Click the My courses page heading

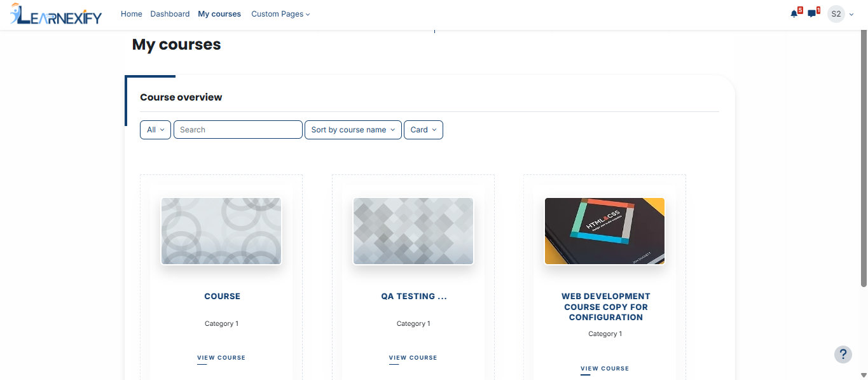click(x=177, y=45)
